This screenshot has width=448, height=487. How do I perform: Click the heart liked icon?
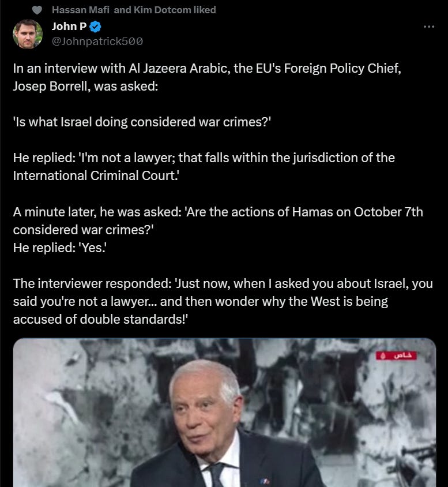coord(37,10)
